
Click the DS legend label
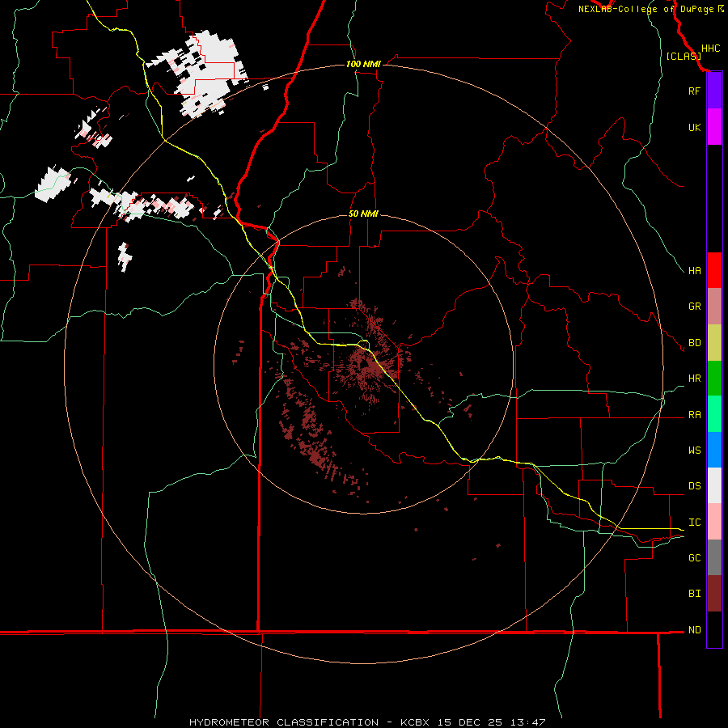[x=694, y=486]
